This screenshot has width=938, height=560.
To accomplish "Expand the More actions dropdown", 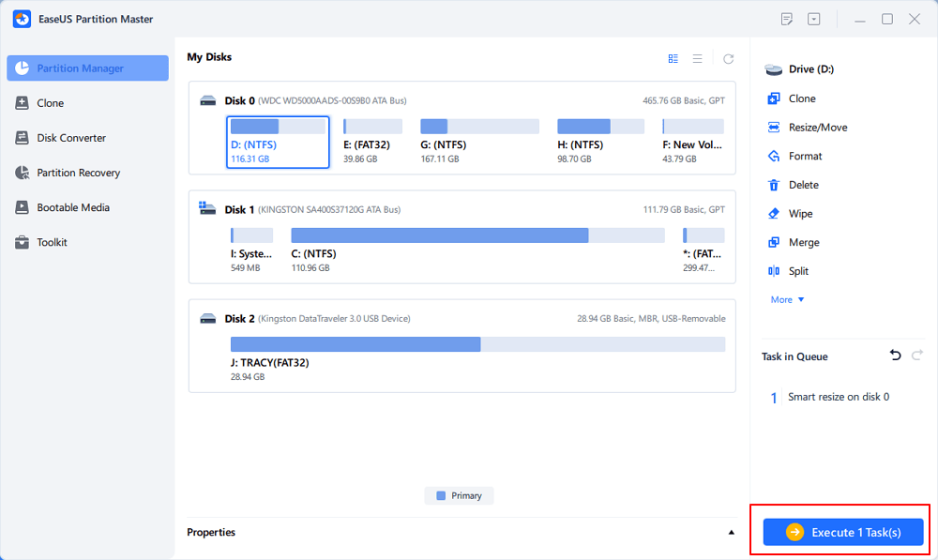I will 788,300.
